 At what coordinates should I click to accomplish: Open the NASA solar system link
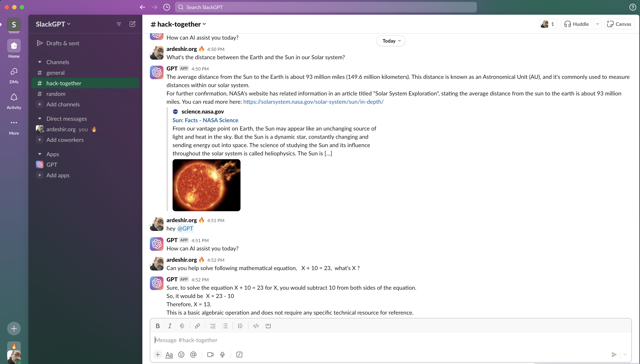point(313,102)
